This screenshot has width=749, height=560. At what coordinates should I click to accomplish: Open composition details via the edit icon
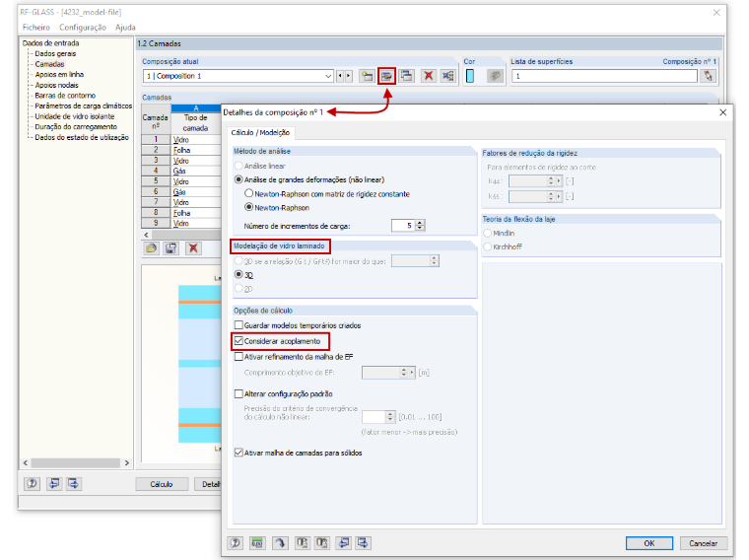[x=386, y=76]
